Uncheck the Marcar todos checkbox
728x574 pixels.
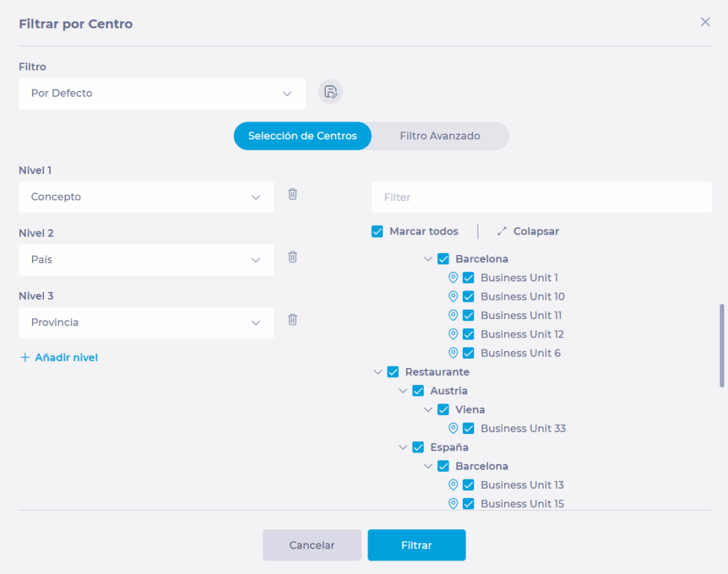pyautogui.click(x=378, y=232)
